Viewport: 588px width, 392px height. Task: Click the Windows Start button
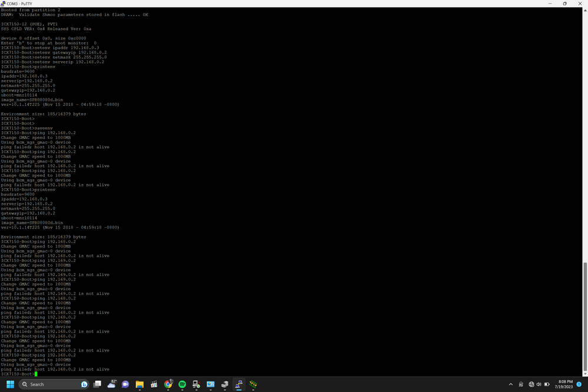click(9, 384)
